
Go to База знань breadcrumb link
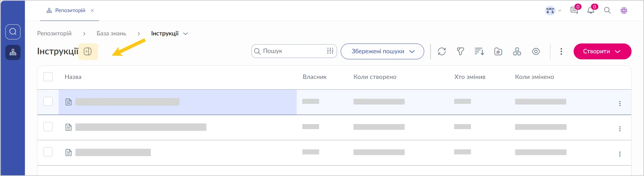(111, 33)
